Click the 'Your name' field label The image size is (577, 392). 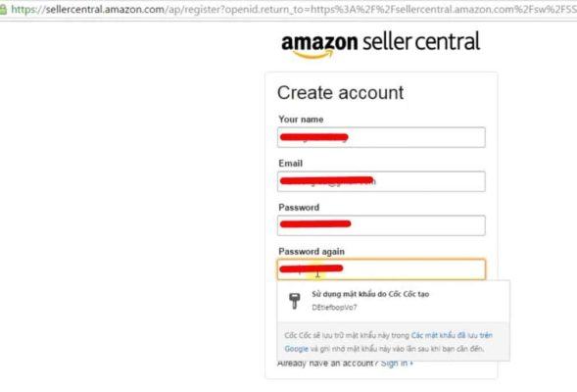click(x=301, y=120)
